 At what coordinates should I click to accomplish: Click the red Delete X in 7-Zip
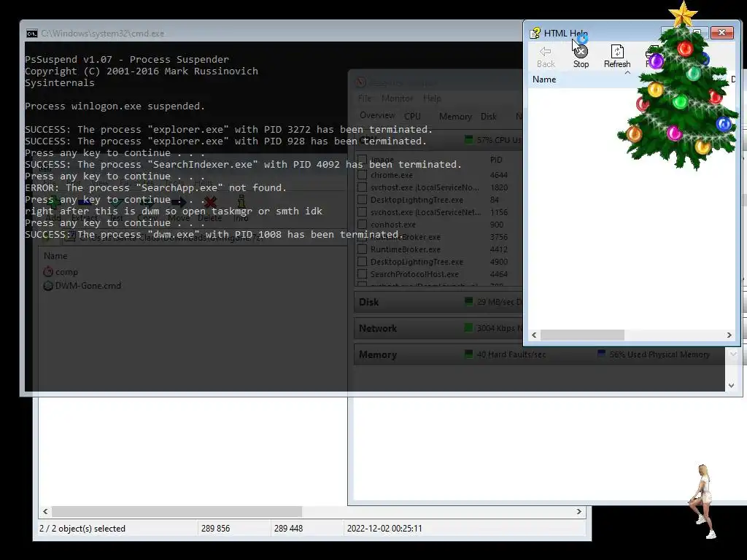point(209,203)
